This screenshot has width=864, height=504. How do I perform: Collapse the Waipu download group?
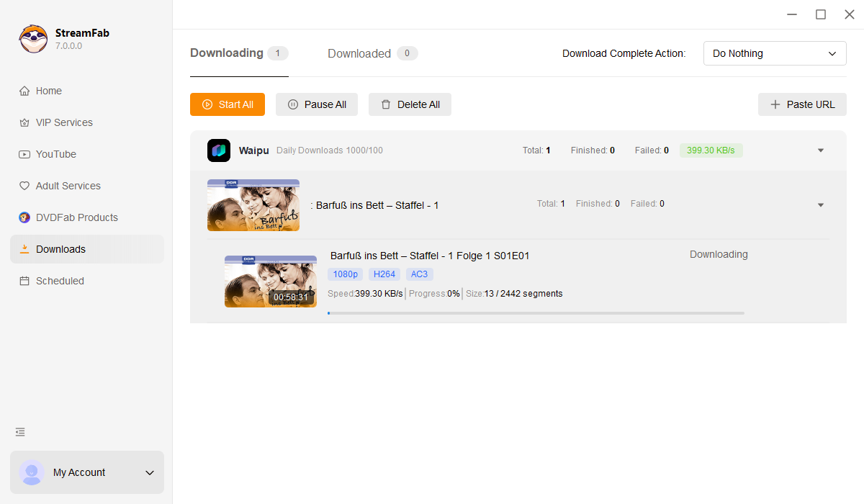[x=820, y=150]
